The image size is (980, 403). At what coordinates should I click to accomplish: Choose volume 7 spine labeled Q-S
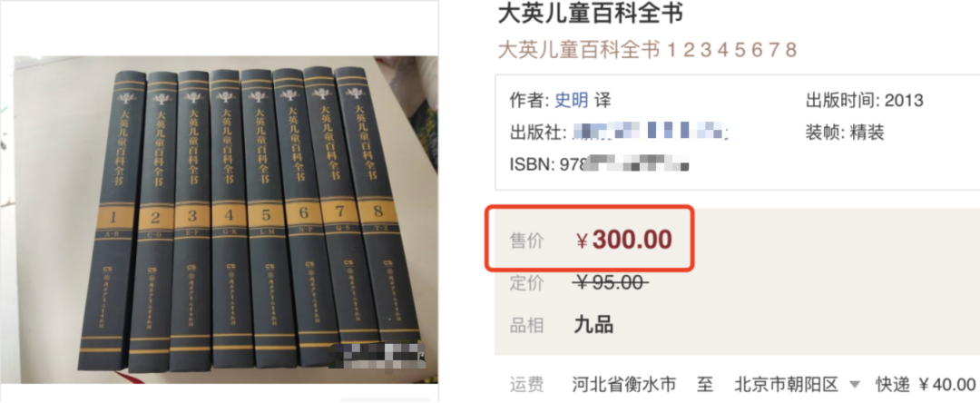click(x=345, y=212)
